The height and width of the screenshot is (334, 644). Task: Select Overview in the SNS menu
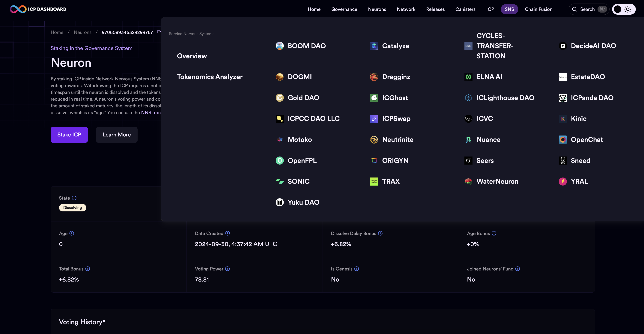pos(192,56)
